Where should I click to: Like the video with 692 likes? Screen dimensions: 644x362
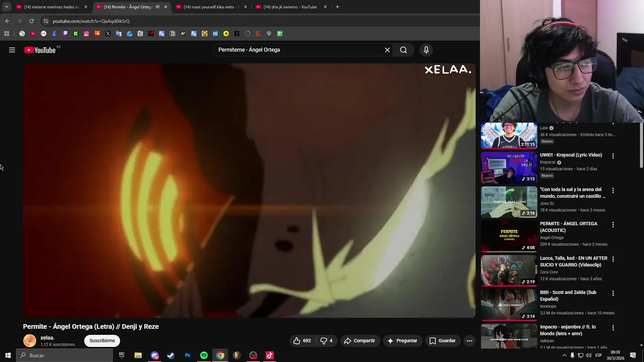point(301,341)
